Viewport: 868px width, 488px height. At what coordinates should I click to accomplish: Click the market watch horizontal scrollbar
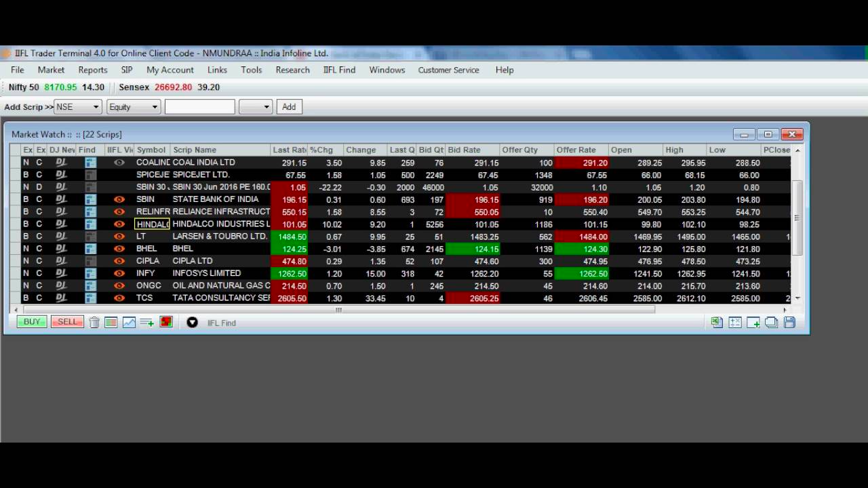(x=338, y=310)
